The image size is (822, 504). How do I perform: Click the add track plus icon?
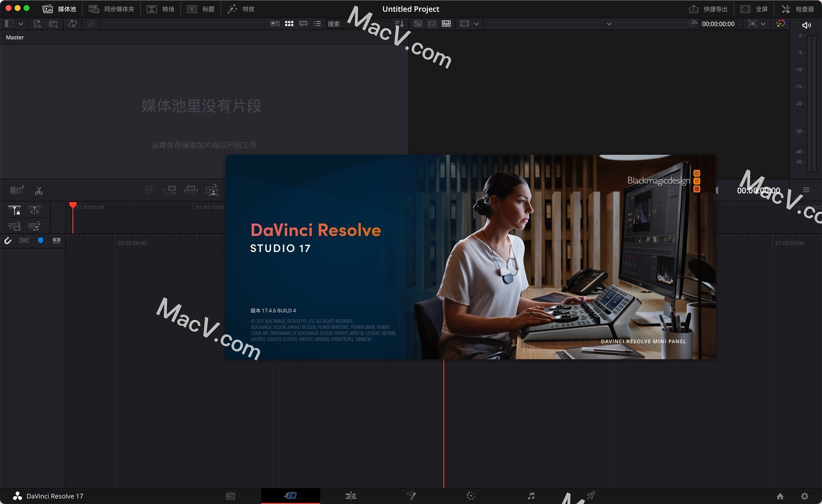pyautogui.click(x=57, y=240)
